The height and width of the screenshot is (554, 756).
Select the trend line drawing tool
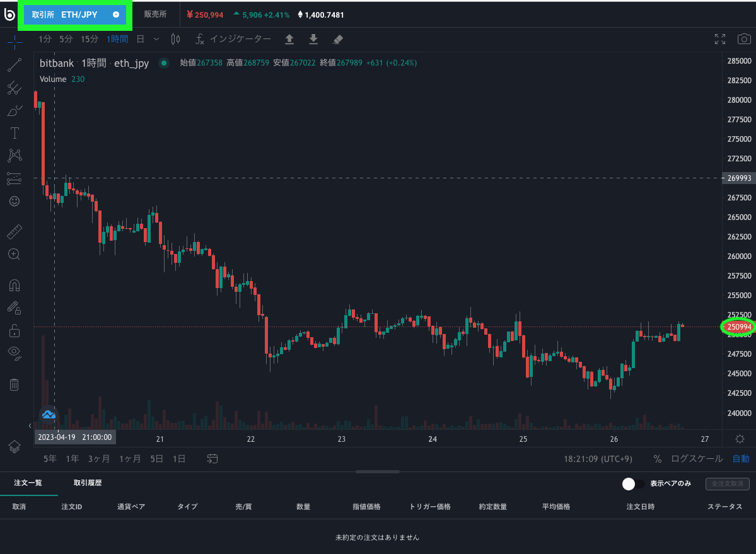pyautogui.click(x=15, y=66)
